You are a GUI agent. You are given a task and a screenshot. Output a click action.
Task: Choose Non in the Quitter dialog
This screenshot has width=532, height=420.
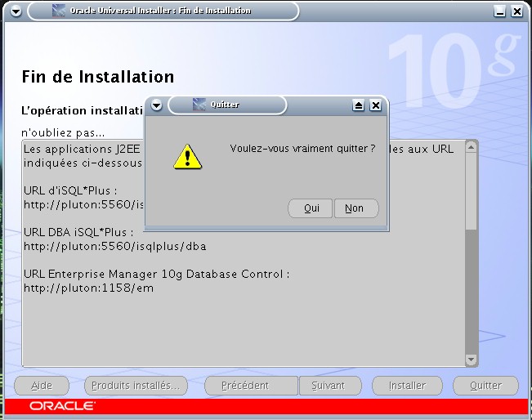[x=356, y=208]
